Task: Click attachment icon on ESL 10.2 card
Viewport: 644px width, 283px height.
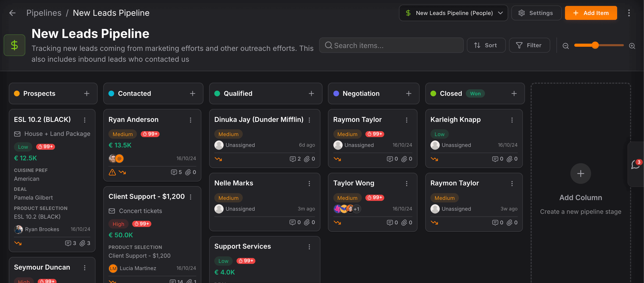Action: pos(82,243)
